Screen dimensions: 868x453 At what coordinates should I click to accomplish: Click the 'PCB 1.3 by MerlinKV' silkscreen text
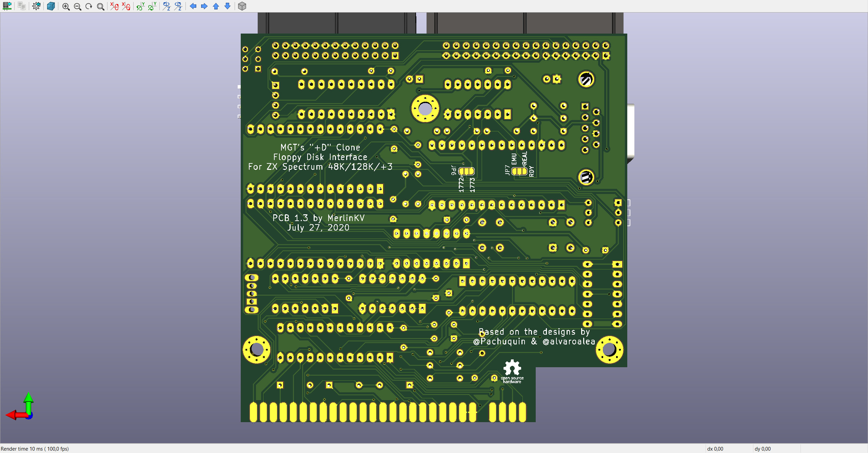(x=319, y=218)
